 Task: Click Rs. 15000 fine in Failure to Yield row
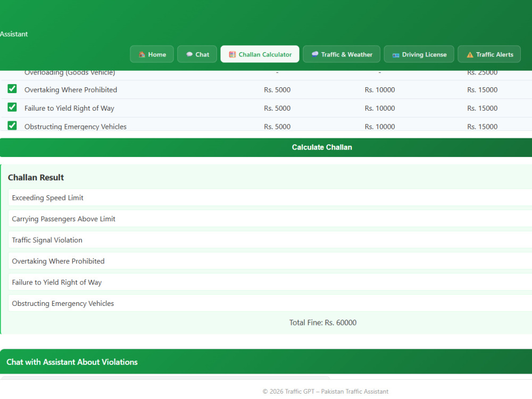(482, 108)
